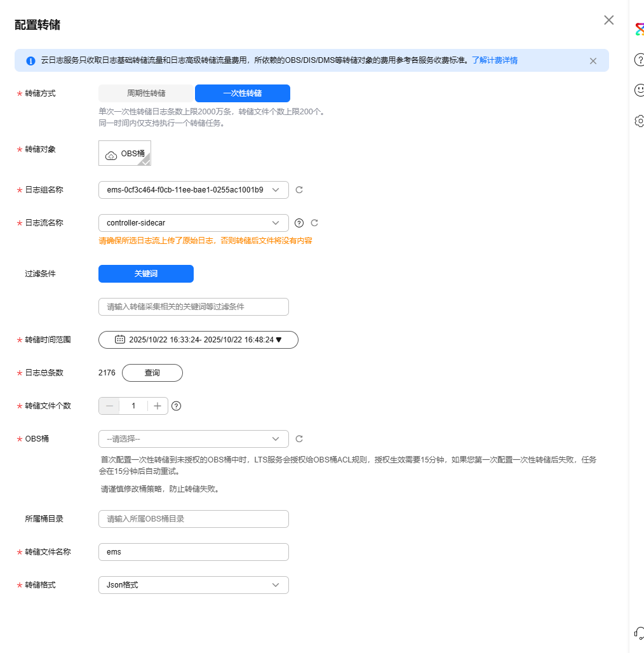Decrease 转储文件个数 with the minus button
This screenshot has height=653, width=644.
pyautogui.click(x=109, y=406)
